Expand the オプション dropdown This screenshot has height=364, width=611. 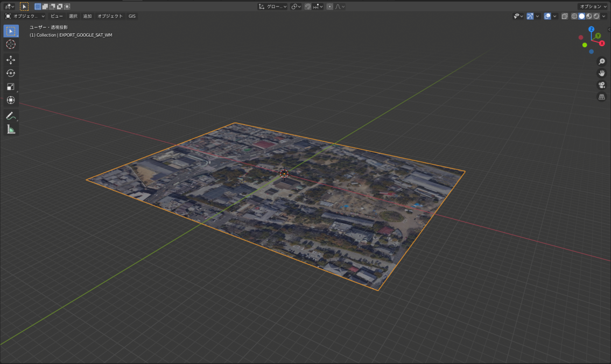pyautogui.click(x=593, y=6)
